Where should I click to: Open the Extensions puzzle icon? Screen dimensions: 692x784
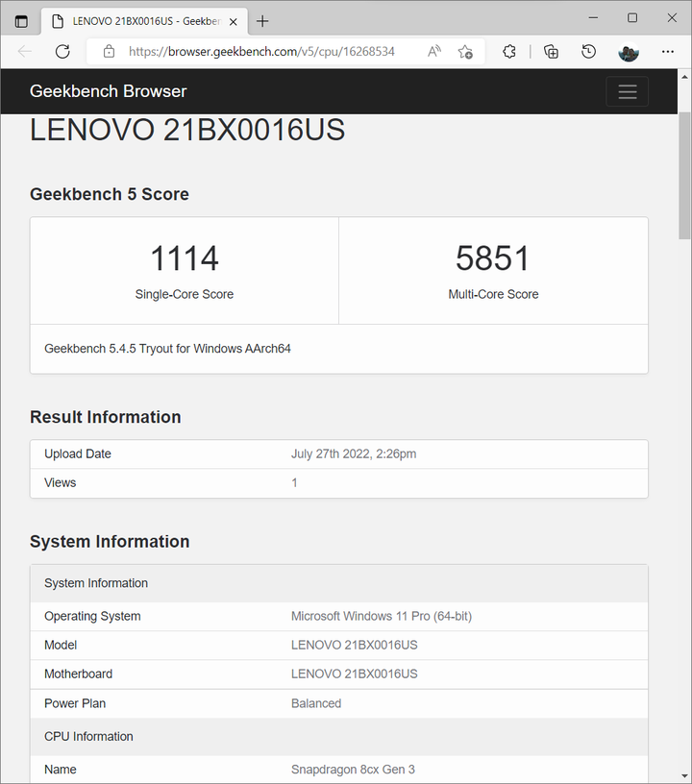509,52
